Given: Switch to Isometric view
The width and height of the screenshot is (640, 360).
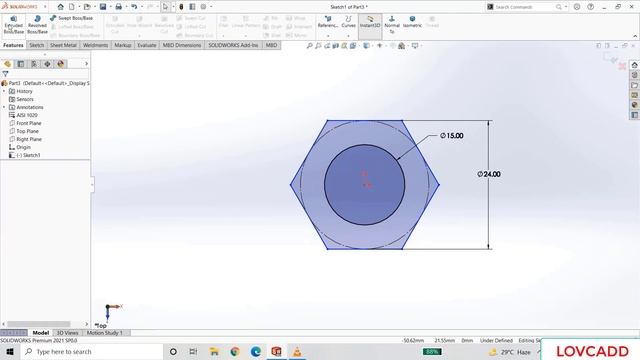Looking at the screenshot, I should (412, 22).
